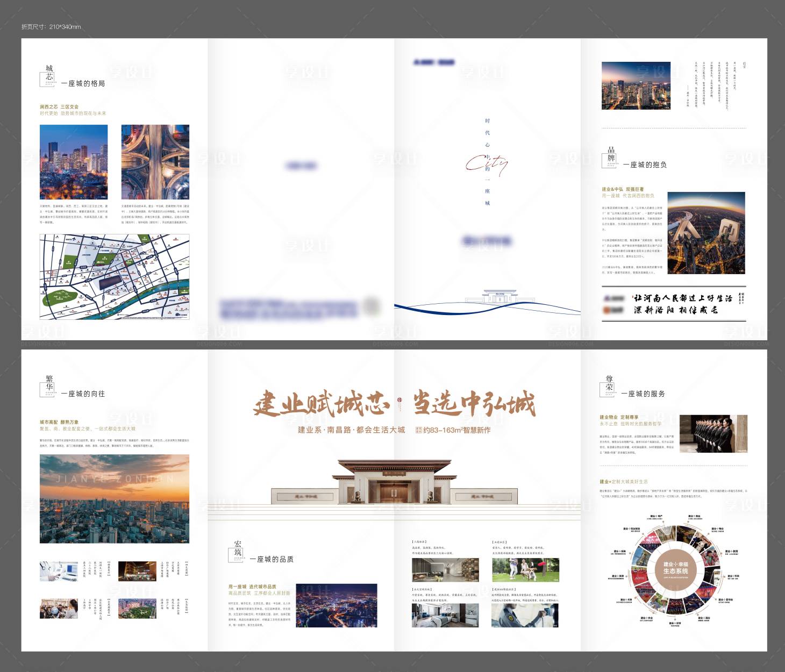Image resolution: width=785 pixels, height=672 pixels.
Task: Click the top night skyline photo above 品牌
Action: [x=636, y=85]
